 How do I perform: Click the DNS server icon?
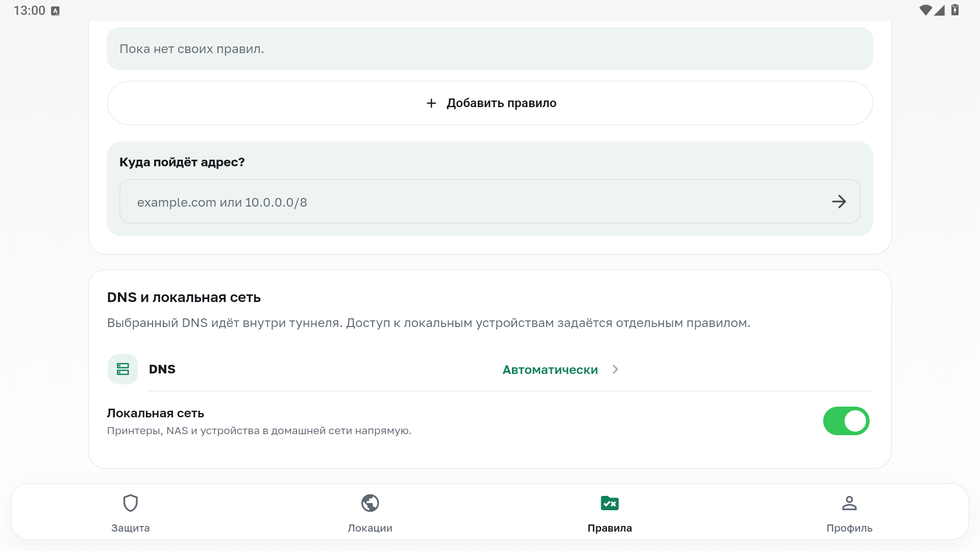(x=123, y=369)
